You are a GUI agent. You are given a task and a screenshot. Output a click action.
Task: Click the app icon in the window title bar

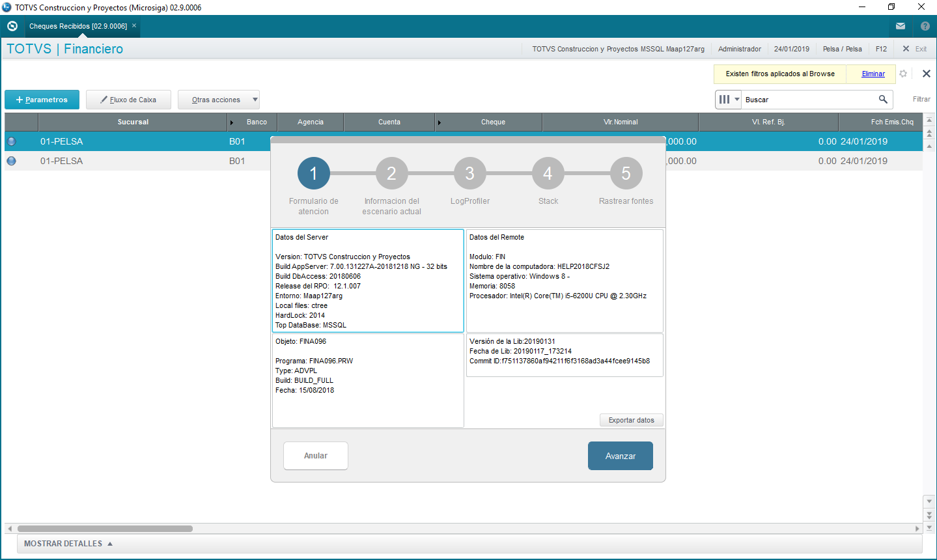pyautogui.click(x=7, y=7)
